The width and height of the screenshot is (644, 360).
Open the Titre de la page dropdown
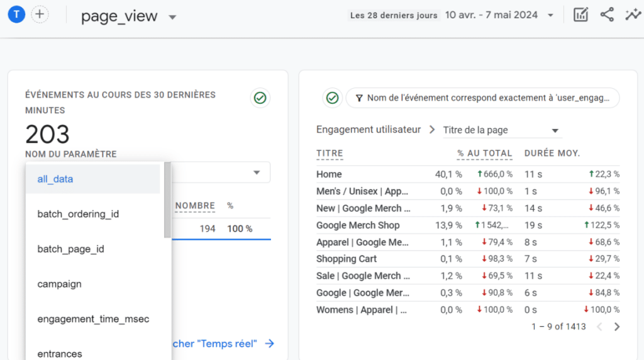pos(501,130)
